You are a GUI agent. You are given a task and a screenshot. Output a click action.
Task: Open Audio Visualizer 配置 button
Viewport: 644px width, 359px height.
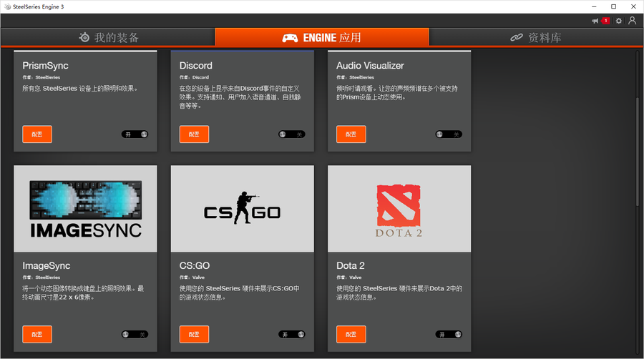click(x=351, y=134)
